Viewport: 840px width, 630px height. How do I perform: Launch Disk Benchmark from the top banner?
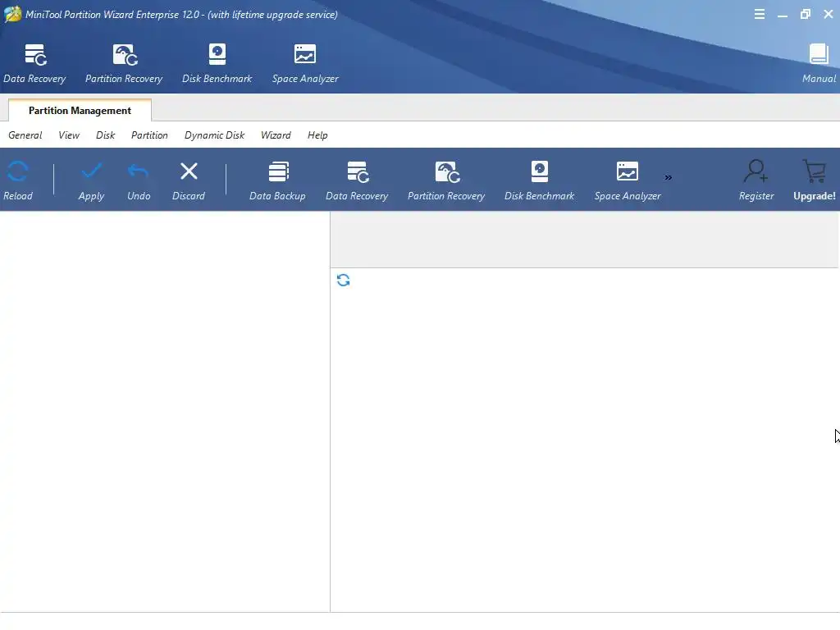coord(217,64)
